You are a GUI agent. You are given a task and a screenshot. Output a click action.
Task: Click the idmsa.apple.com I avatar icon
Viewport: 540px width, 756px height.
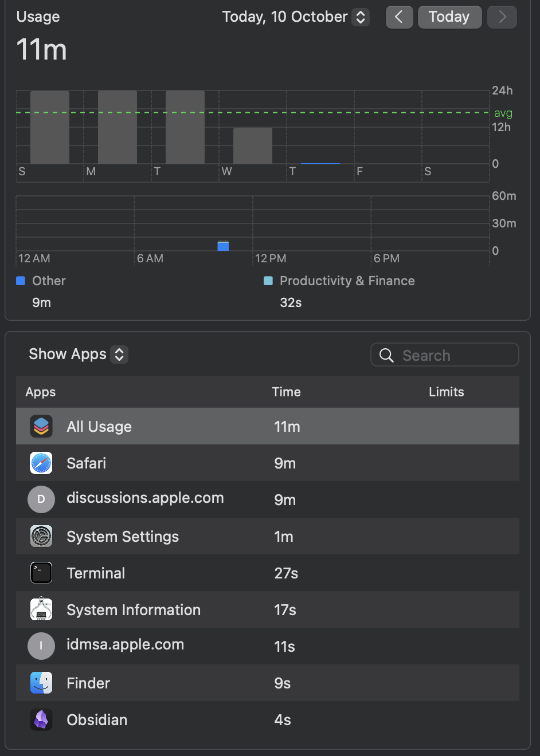click(x=41, y=646)
